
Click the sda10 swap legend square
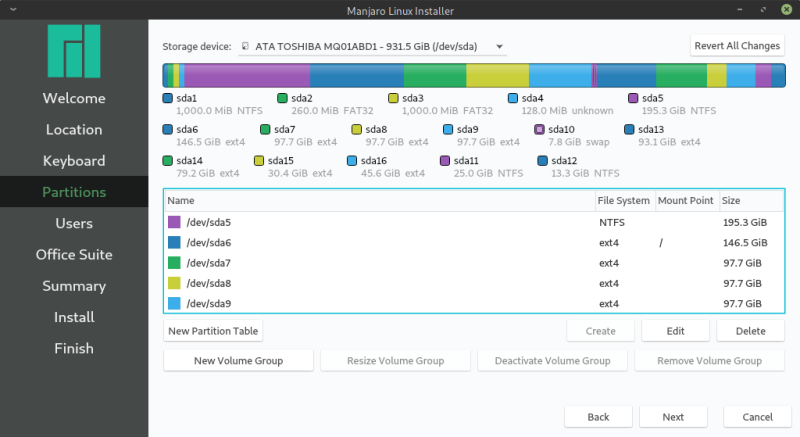click(539, 130)
